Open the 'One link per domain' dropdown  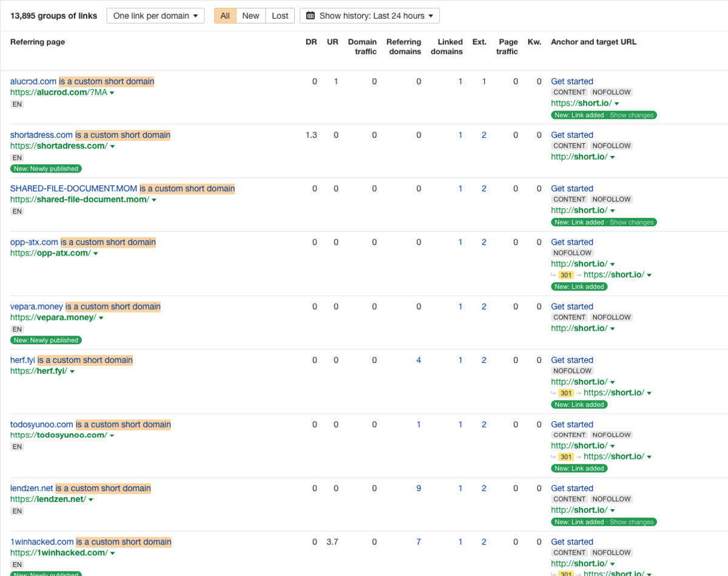155,16
